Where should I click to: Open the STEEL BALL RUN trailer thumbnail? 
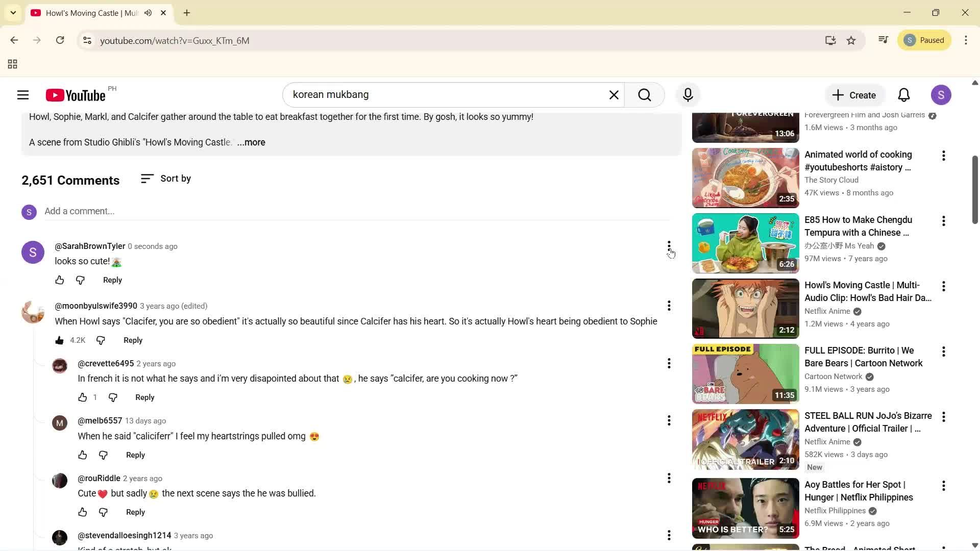745,439
